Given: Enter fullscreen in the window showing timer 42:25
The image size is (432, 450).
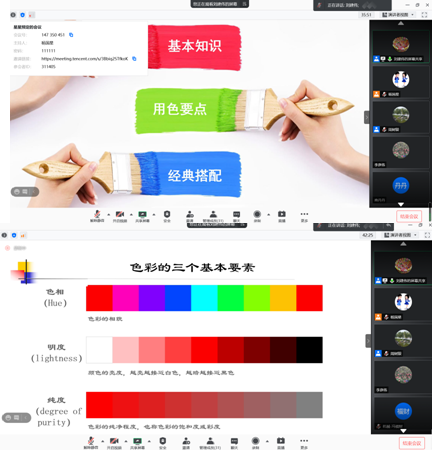Looking at the screenshot, I should (x=427, y=235).
